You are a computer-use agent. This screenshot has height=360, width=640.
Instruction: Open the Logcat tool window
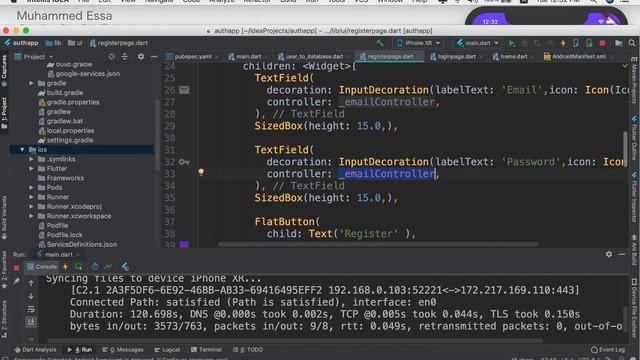pyautogui.click(x=167, y=350)
